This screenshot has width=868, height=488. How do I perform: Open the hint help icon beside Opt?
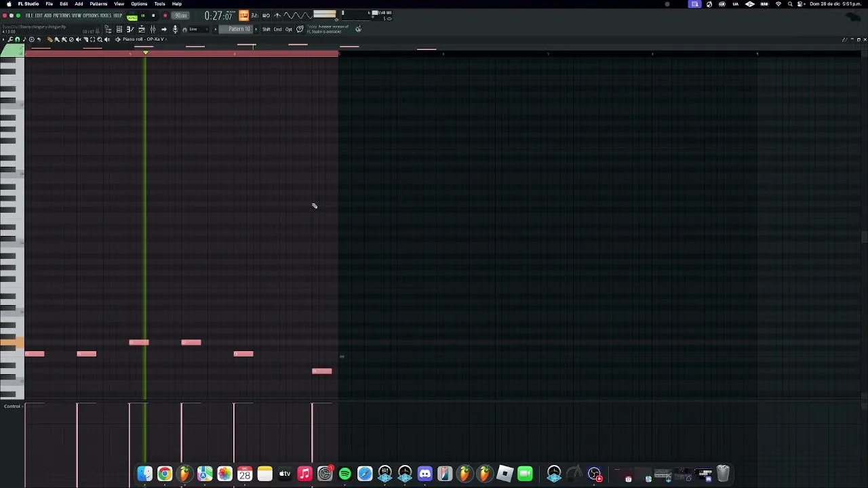coord(300,29)
